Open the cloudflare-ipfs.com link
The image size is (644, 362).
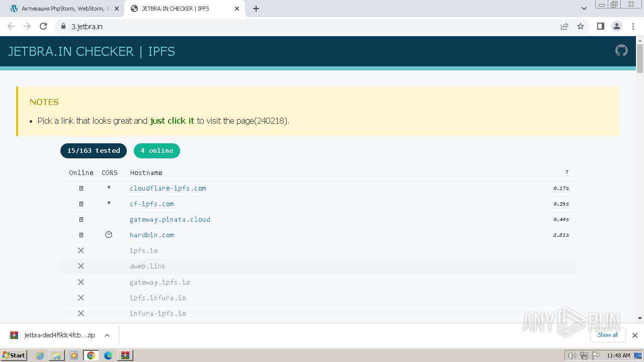[168, 188]
